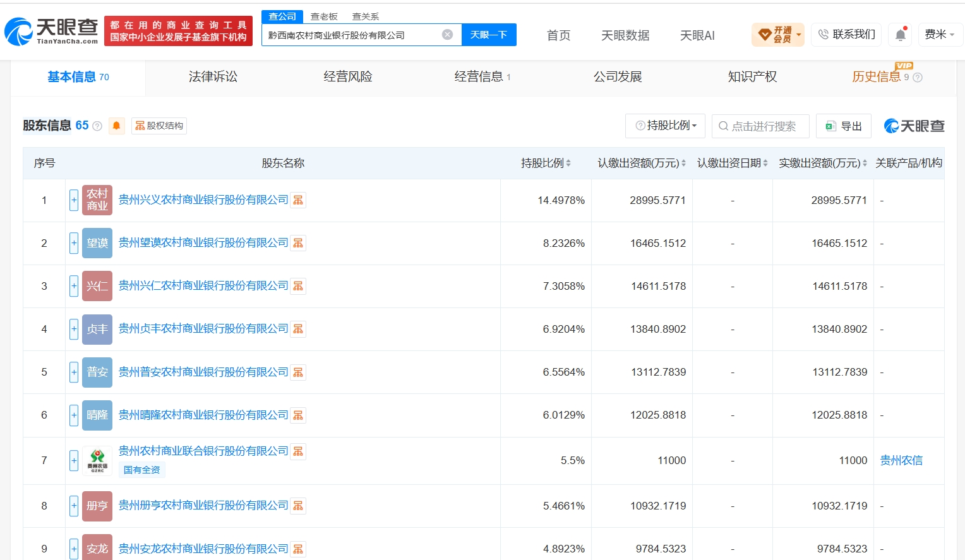Select the 查关系 search tab
Image resolution: width=965 pixels, height=560 pixels.
pyautogui.click(x=366, y=16)
